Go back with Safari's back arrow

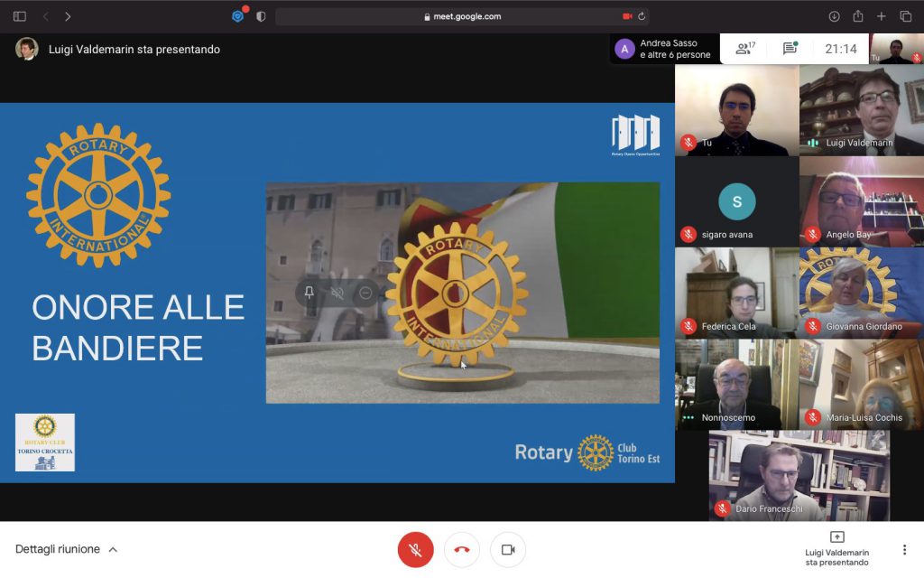click(46, 16)
